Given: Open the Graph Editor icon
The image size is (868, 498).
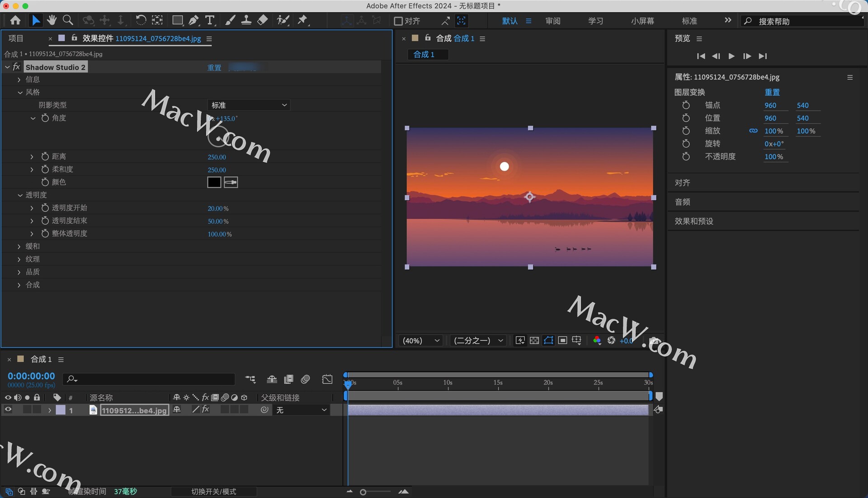Looking at the screenshot, I should click(327, 379).
